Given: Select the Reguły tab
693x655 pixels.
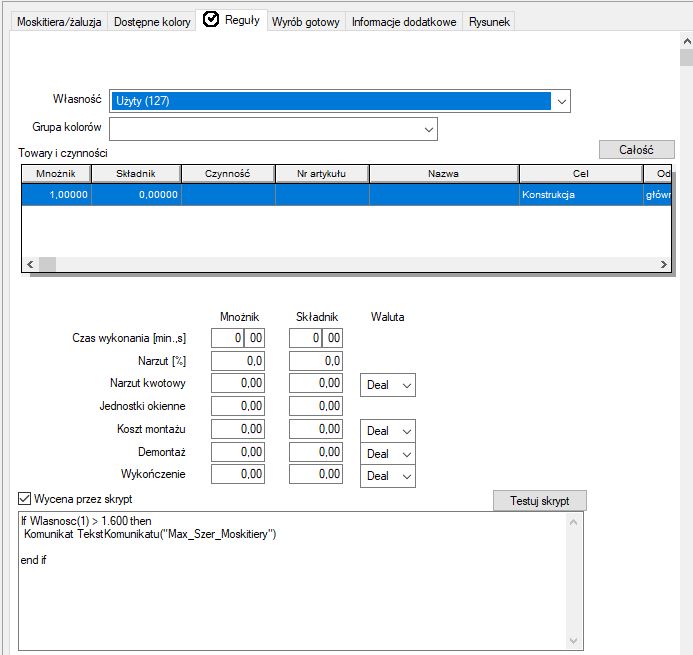Looking at the screenshot, I should point(232,20).
